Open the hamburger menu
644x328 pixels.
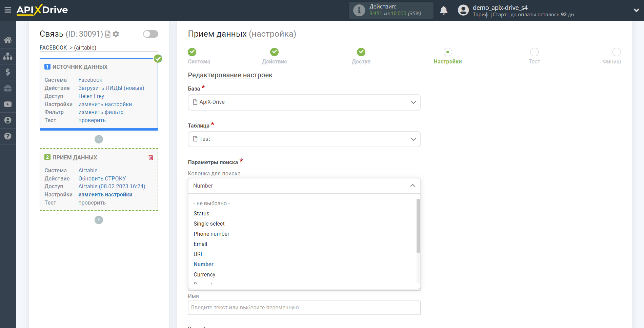[x=7, y=10]
